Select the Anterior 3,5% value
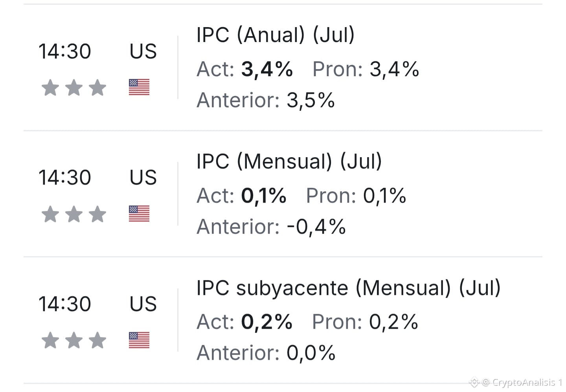The image size is (566, 392). tap(311, 100)
